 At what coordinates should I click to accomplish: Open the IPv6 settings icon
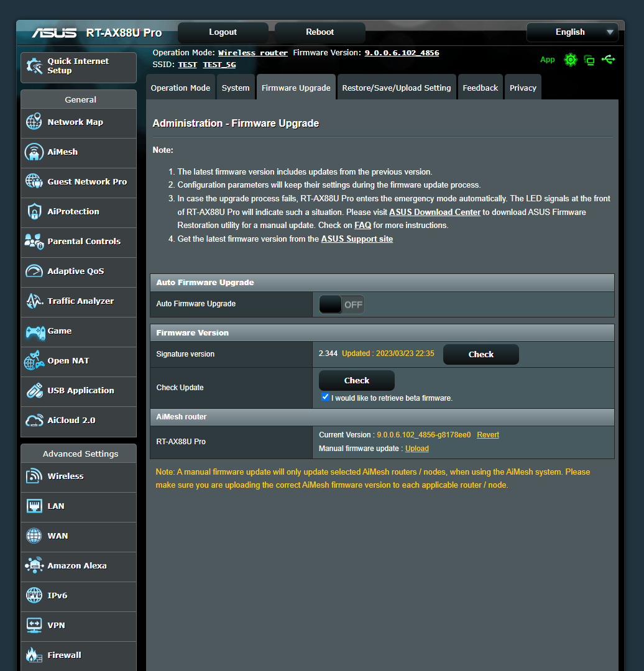click(34, 595)
